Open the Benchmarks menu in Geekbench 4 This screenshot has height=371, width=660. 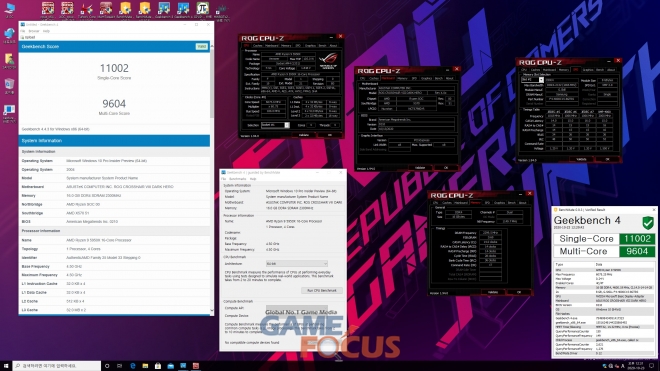pos(237,179)
